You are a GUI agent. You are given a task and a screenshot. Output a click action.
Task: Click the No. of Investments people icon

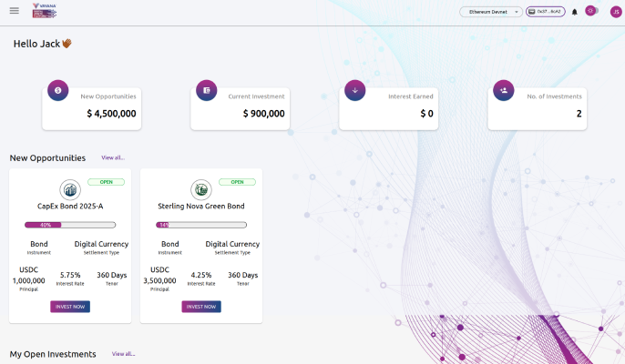[x=504, y=90]
